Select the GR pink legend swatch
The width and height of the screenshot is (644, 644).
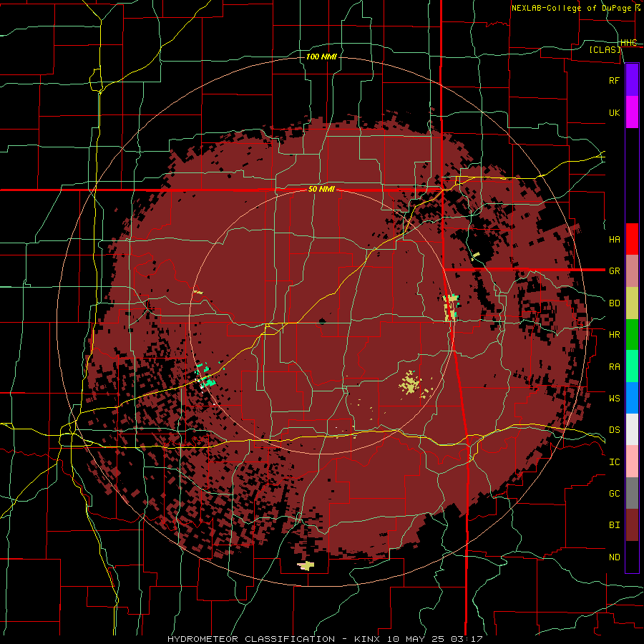632,271
